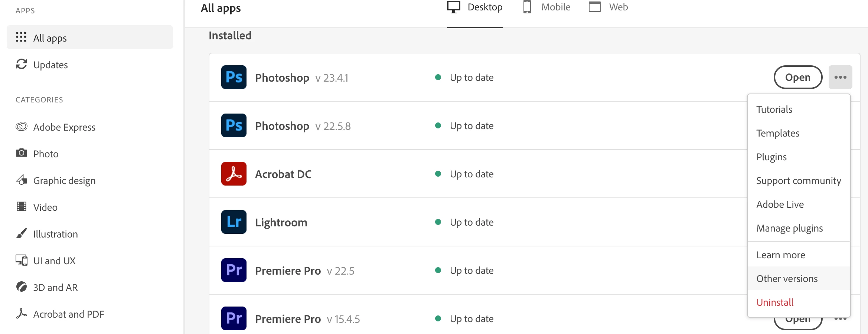Click Premiere Pro v 15.4.5 app icon
The height and width of the screenshot is (334, 868).
(x=234, y=318)
